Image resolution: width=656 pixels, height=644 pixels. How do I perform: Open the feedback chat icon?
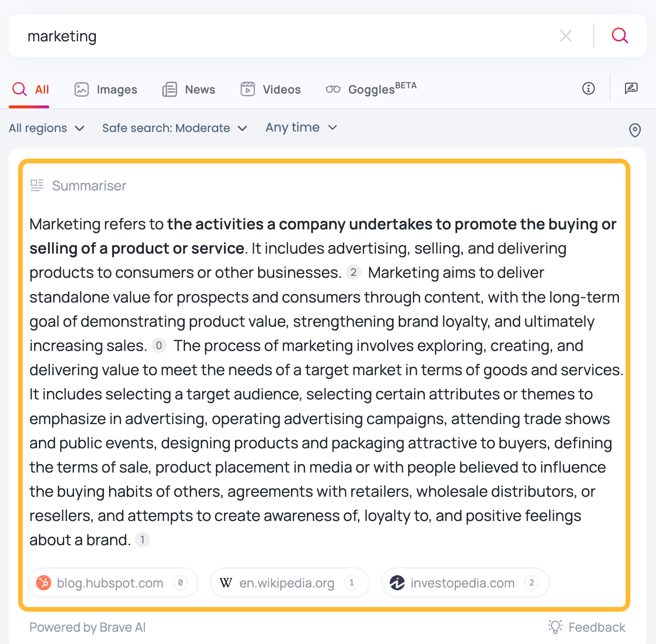631,88
